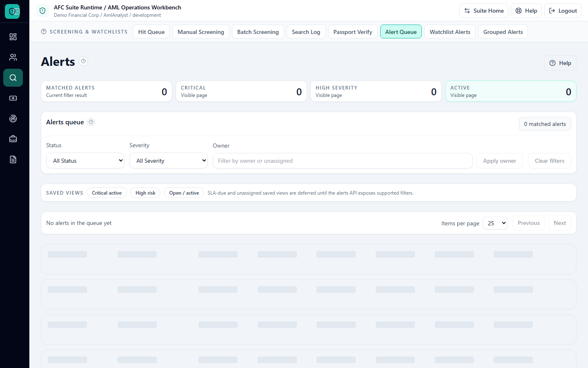The height and width of the screenshot is (368, 588).
Task: Apply the High risk saved view
Action: coord(145,193)
